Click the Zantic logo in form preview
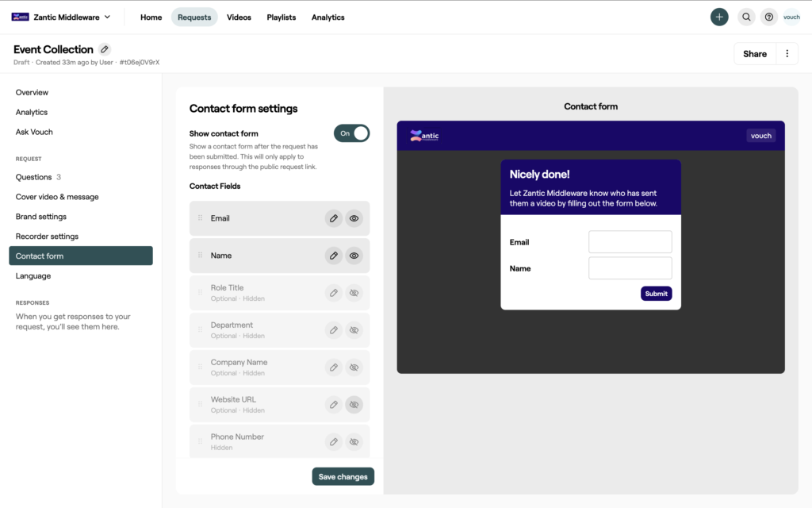812x508 pixels. (424, 136)
